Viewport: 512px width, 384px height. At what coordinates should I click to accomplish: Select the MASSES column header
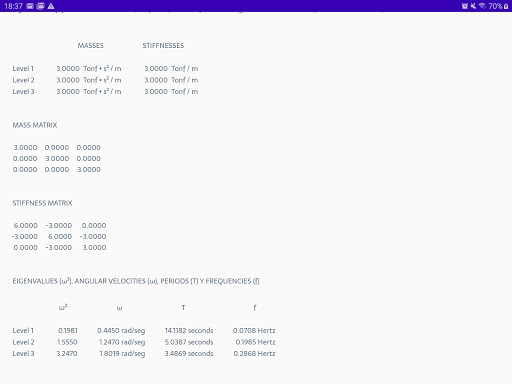coord(91,46)
